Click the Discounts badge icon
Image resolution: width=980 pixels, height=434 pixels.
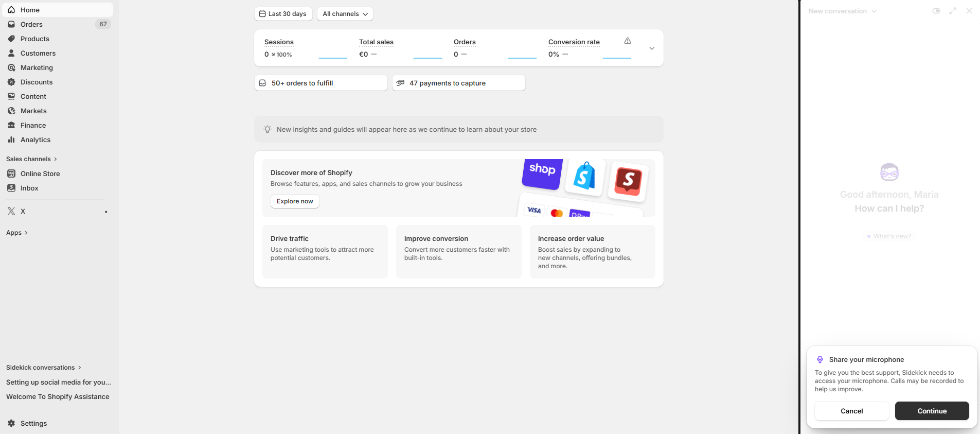coord(11,82)
